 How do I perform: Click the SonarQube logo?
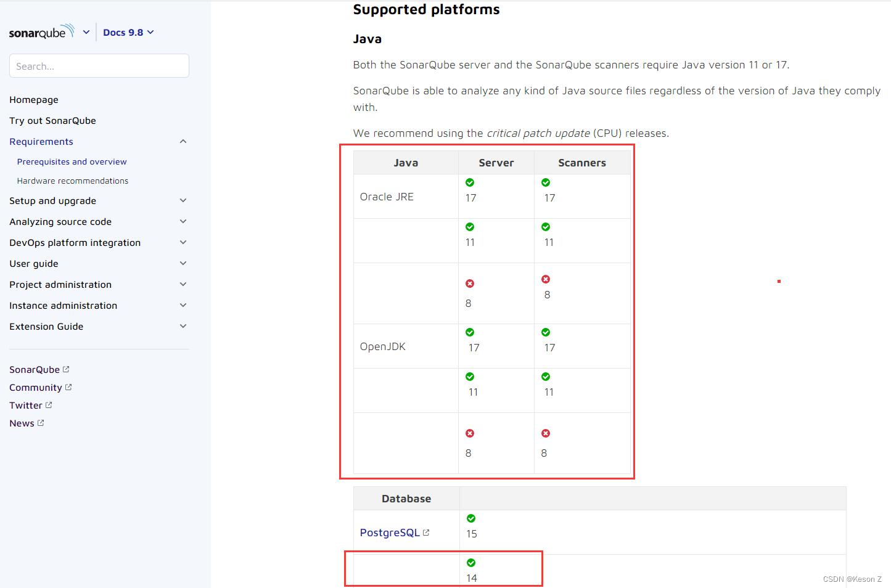tap(42, 32)
